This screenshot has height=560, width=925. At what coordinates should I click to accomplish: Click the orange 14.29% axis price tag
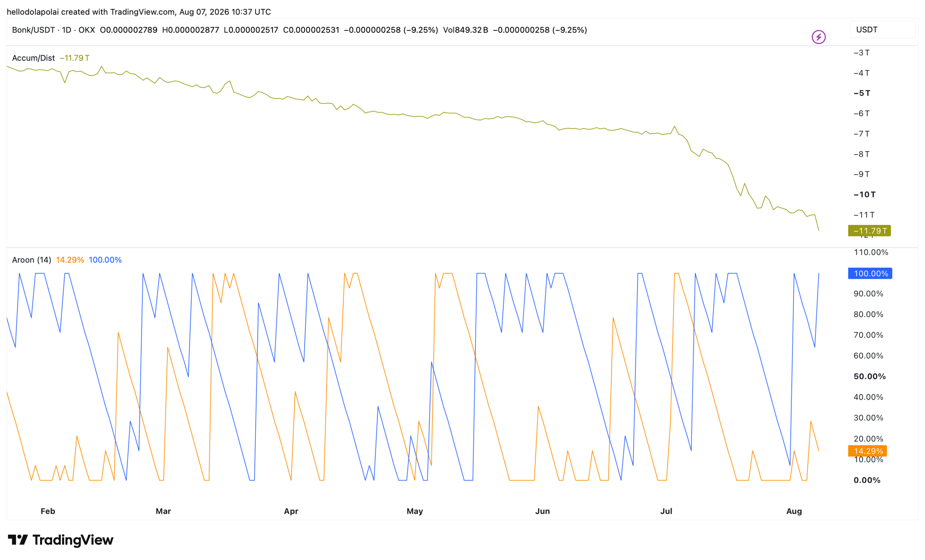867,451
